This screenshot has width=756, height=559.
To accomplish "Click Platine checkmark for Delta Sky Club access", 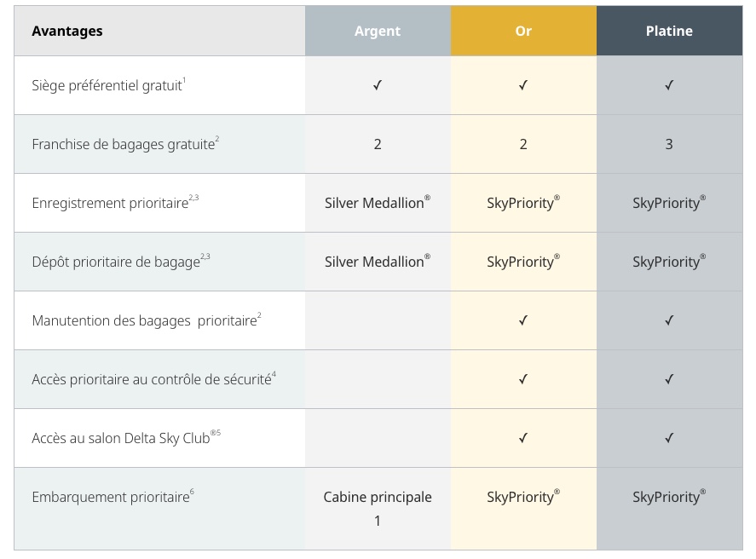I will point(669,438).
